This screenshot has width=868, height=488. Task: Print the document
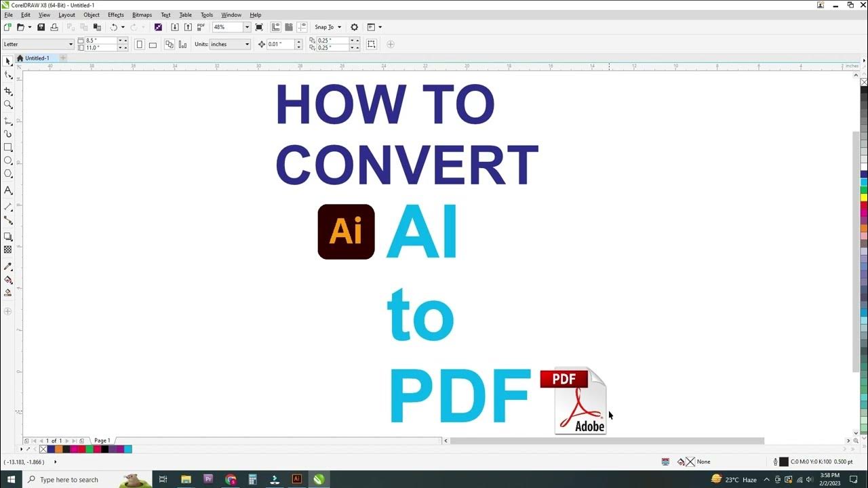[x=54, y=27]
